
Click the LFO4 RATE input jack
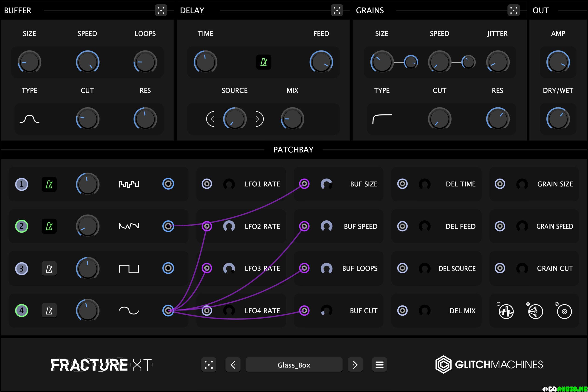tap(207, 311)
